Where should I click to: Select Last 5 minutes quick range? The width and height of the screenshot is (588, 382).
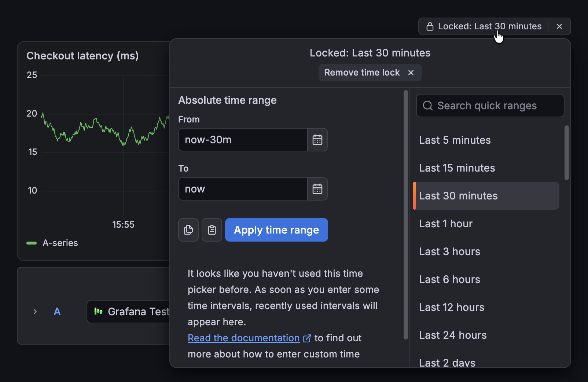(x=486, y=140)
